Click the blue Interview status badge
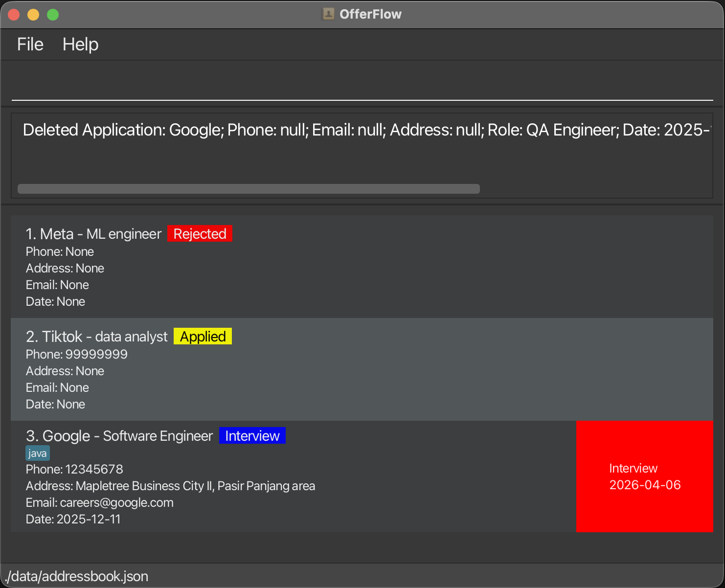This screenshot has width=725, height=588. (x=252, y=436)
